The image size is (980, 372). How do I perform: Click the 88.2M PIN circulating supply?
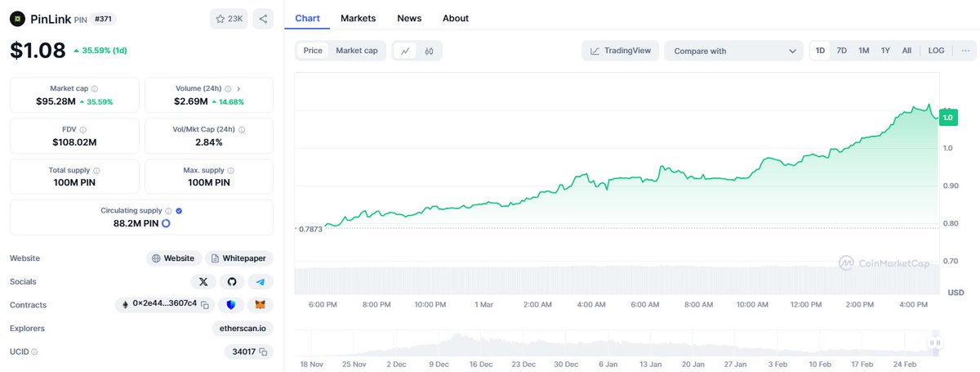tap(135, 222)
